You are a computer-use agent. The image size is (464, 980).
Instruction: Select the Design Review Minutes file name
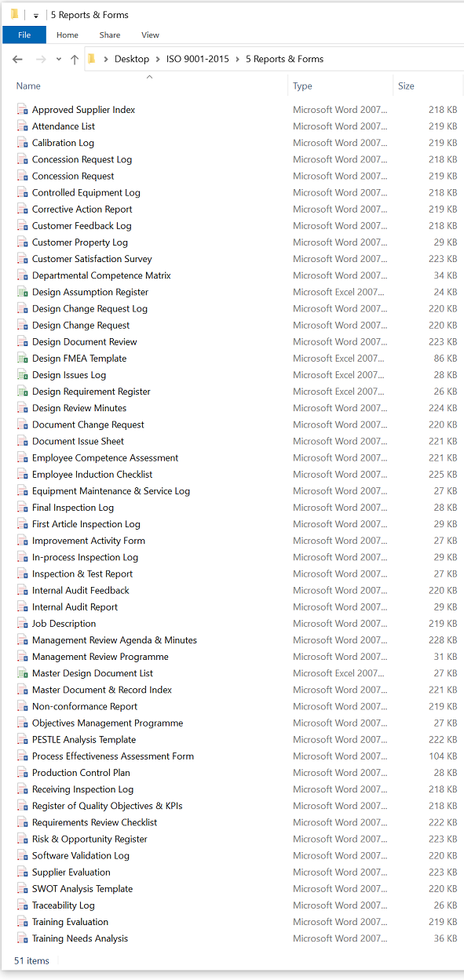[x=79, y=408]
